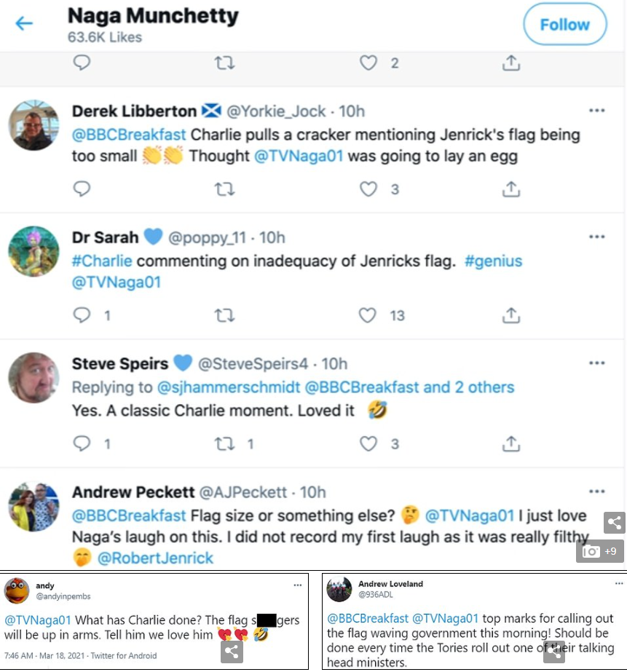Retweet Steve Speirs' reply
This screenshot has width=627, height=672.
pos(225,443)
